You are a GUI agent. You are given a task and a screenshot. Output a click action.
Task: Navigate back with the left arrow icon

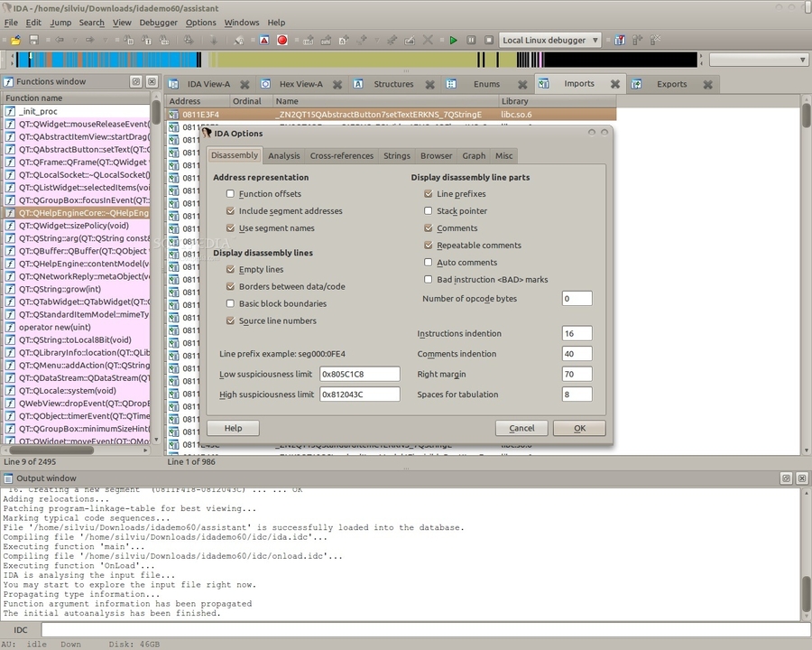click(x=60, y=40)
